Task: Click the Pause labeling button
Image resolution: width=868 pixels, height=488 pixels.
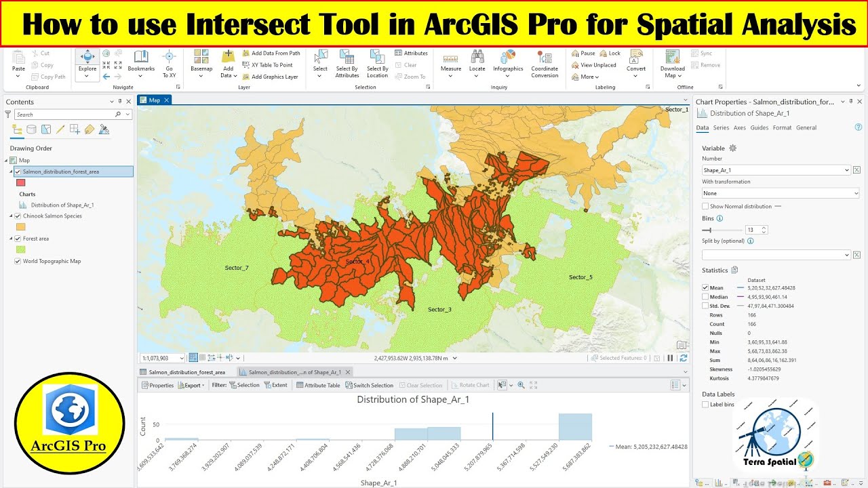Action: [x=583, y=53]
